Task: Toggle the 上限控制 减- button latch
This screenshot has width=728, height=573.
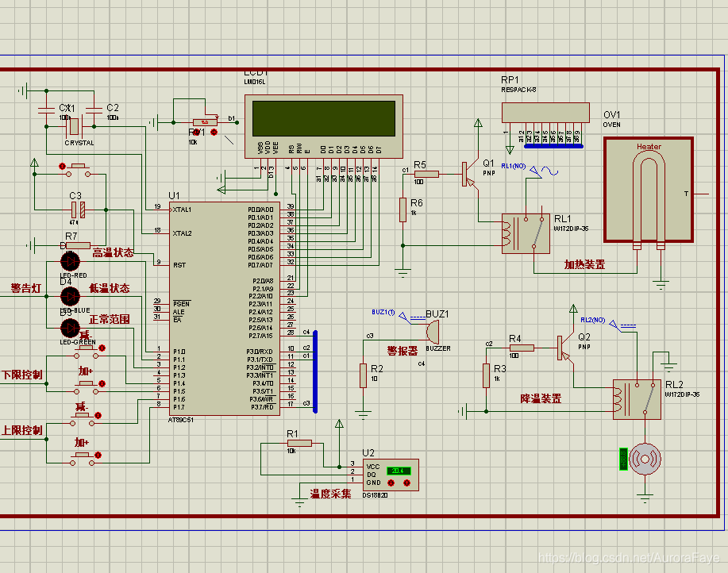Action: tap(98, 415)
